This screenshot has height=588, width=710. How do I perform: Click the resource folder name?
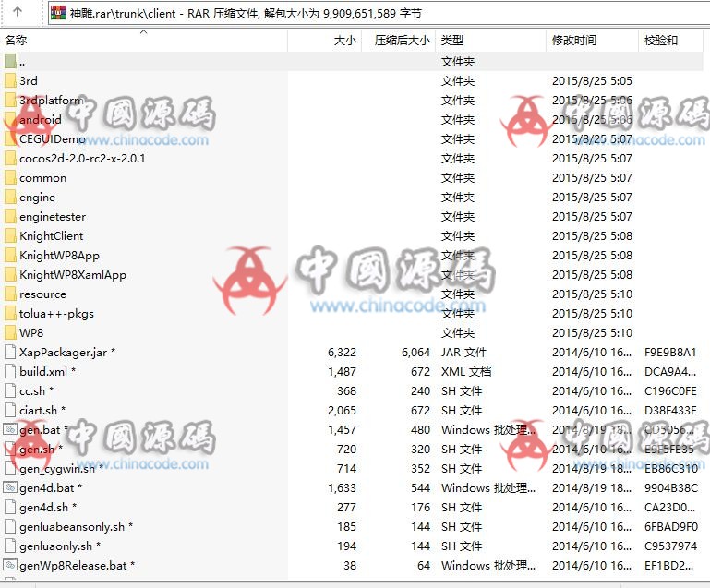point(42,294)
